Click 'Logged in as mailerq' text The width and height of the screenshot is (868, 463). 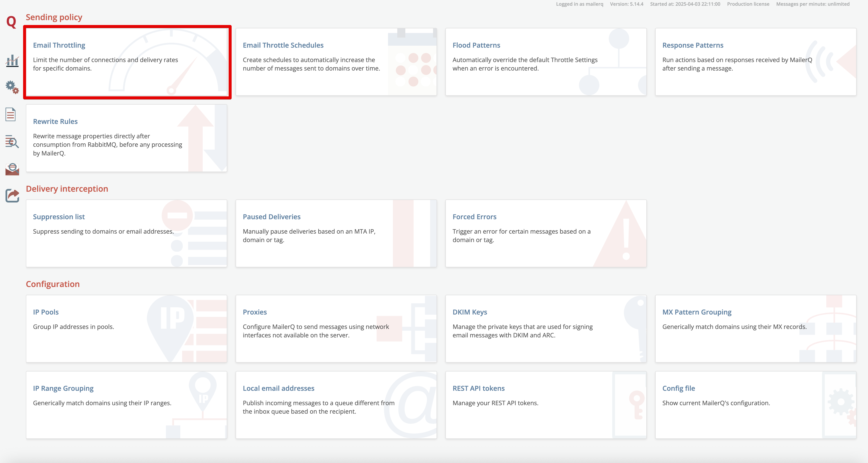(580, 4)
